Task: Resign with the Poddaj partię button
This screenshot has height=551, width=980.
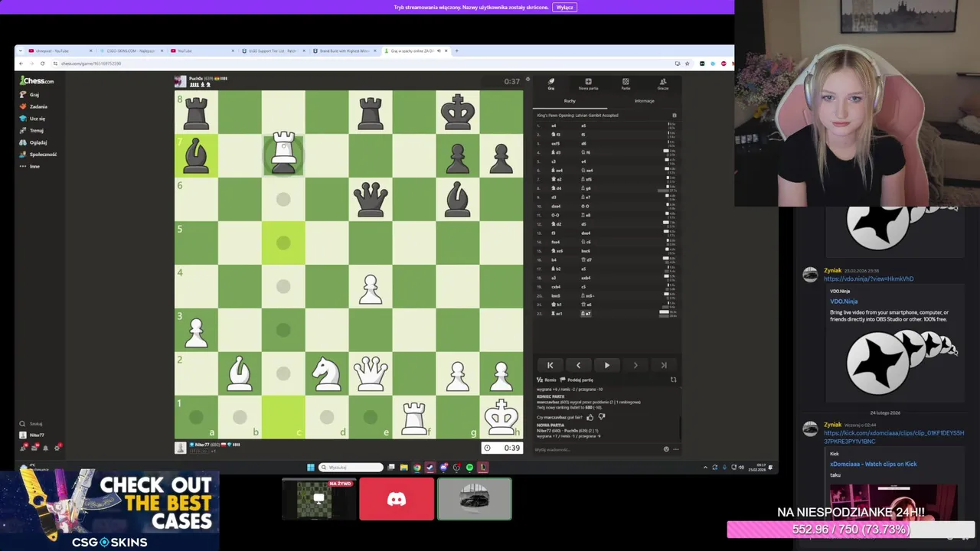Action: click(x=577, y=380)
